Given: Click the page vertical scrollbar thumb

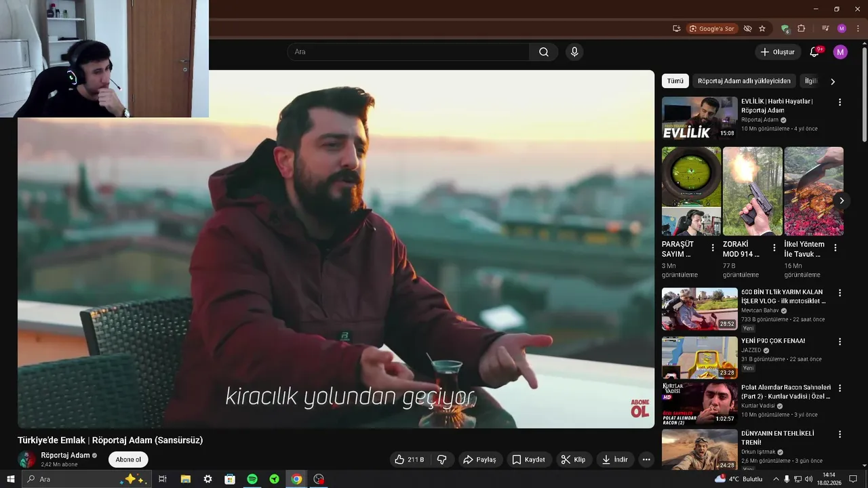Looking at the screenshot, I should pyautogui.click(x=864, y=95).
